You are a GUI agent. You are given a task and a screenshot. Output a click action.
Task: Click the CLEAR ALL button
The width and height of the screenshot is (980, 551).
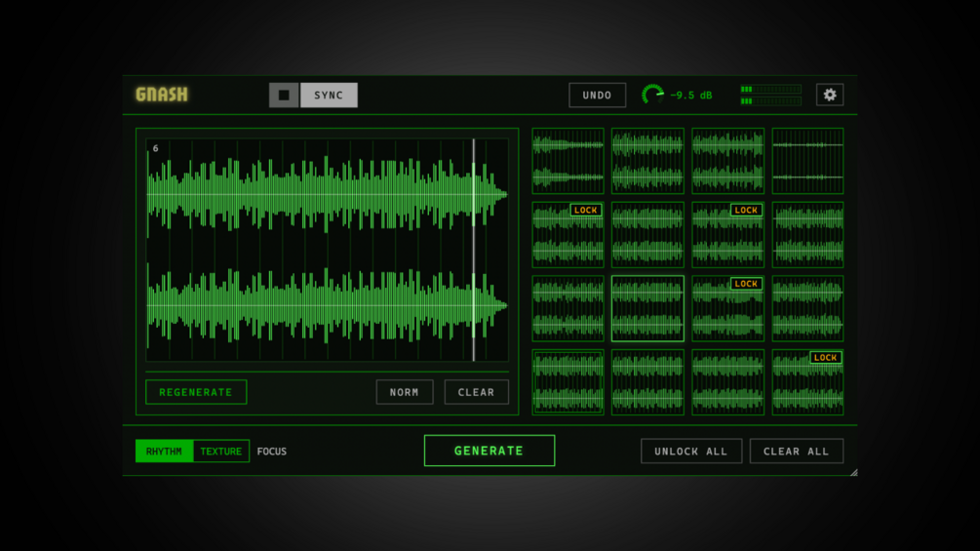[797, 452]
